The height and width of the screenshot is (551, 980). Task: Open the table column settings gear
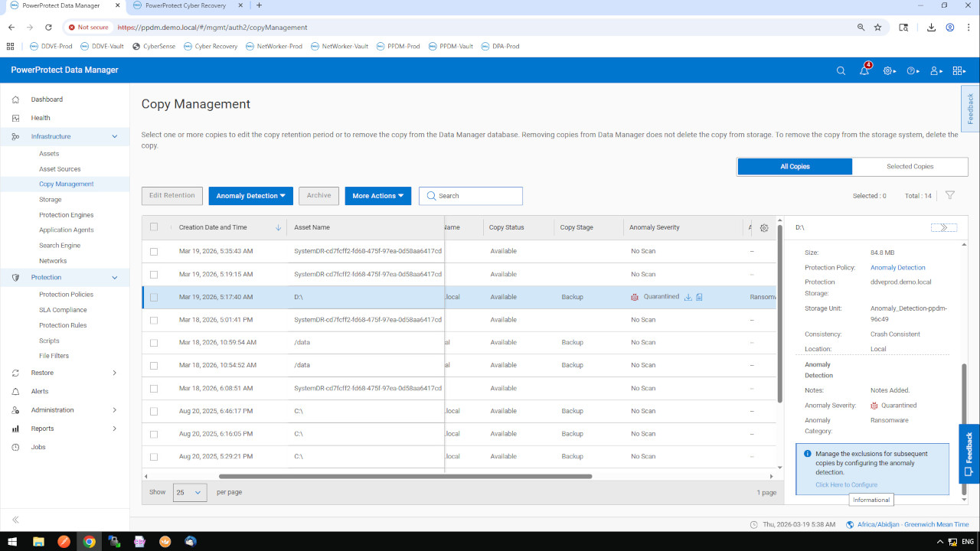(x=764, y=227)
